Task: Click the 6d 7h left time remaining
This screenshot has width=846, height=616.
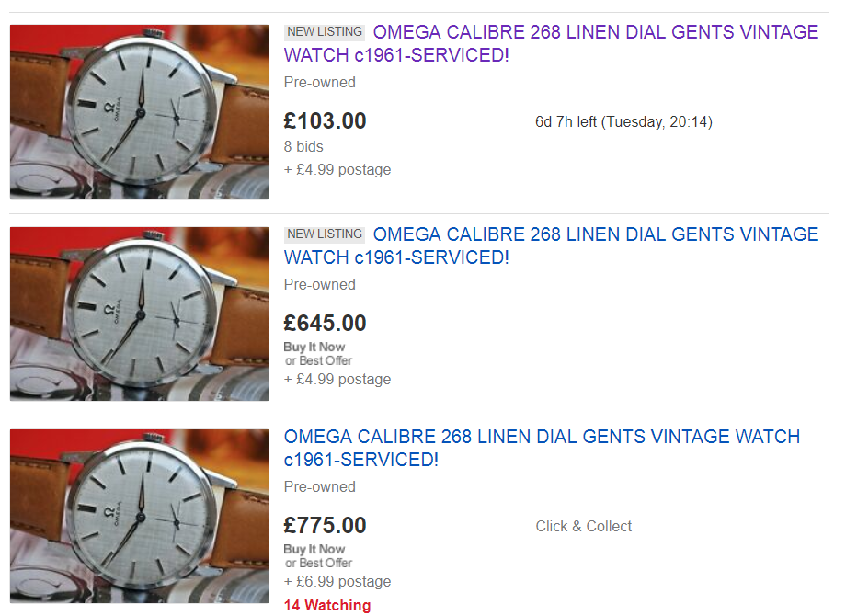Action: coord(623,122)
